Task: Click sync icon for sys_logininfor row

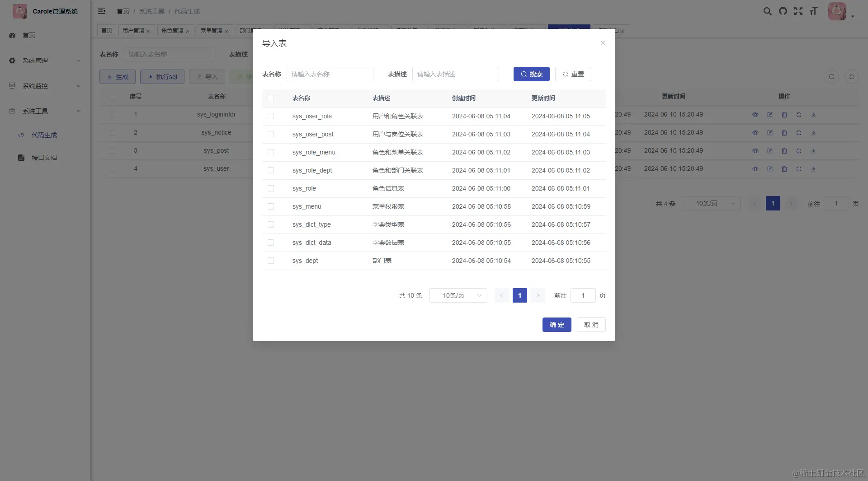Action: [x=799, y=115]
